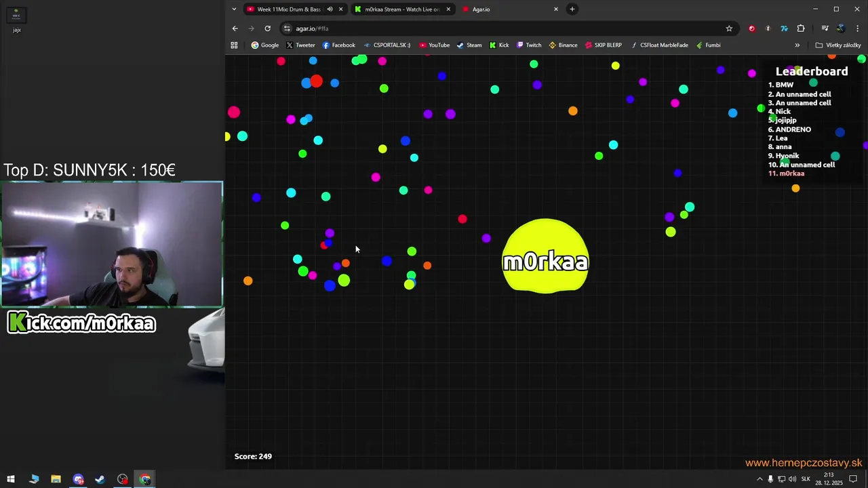The image size is (868, 488).
Task: Go back using the browser back arrow
Action: 235,28
